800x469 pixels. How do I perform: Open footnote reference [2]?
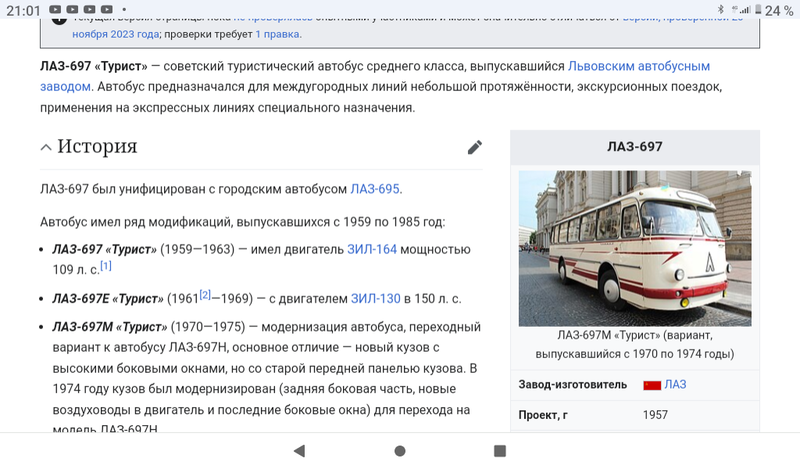tap(205, 294)
